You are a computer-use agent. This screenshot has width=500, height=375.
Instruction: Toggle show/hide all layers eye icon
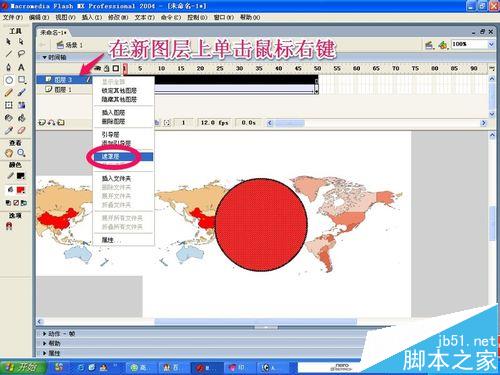point(98,68)
